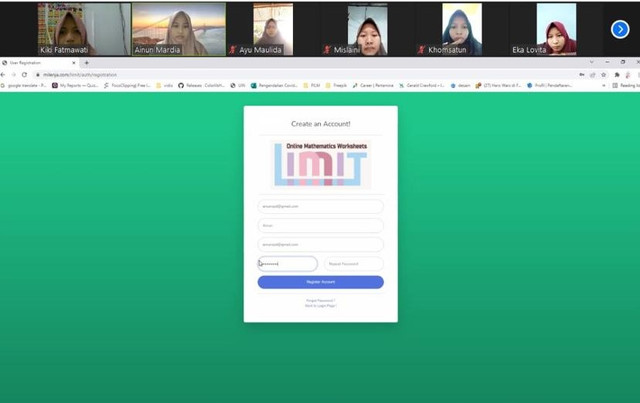
Task: Click the Back to Login Page link
Action: pyautogui.click(x=320, y=305)
